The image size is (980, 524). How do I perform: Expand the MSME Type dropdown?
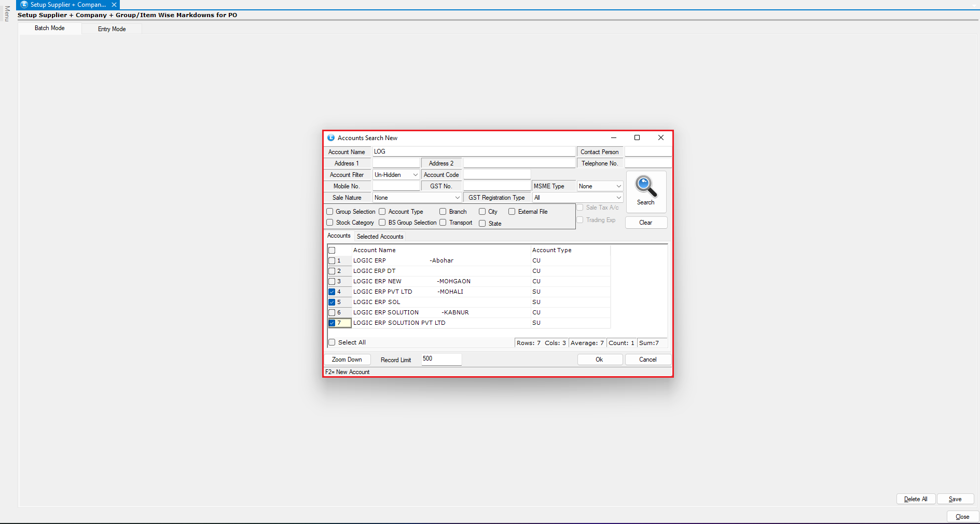pos(618,186)
